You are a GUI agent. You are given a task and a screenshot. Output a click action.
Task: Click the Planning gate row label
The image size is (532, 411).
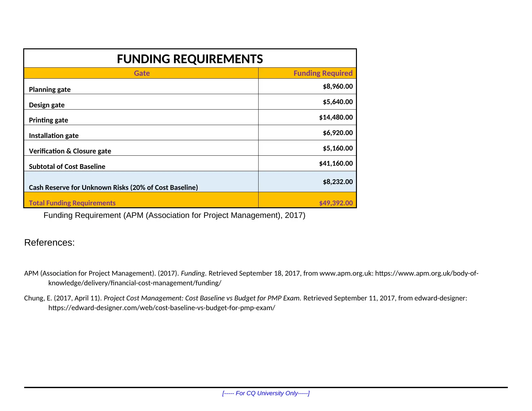pos(50,90)
